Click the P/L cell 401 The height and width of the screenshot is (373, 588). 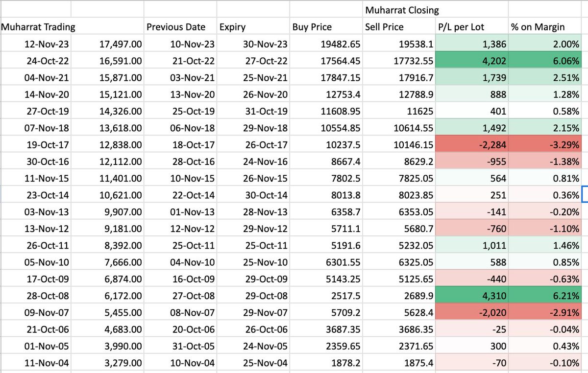coord(471,111)
